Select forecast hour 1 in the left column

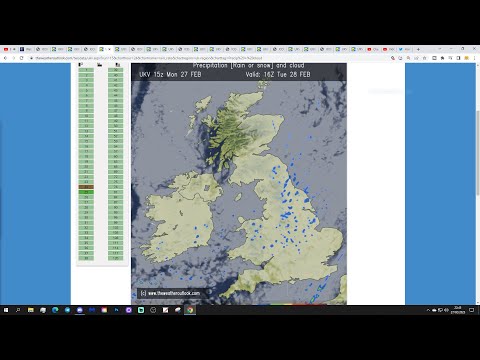(x=86, y=70)
